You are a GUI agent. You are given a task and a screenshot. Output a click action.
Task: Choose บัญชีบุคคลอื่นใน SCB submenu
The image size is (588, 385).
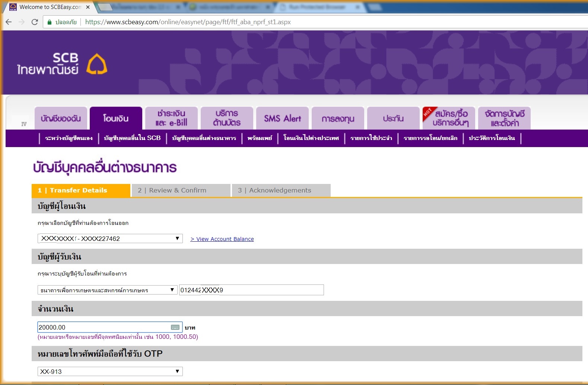(132, 138)
